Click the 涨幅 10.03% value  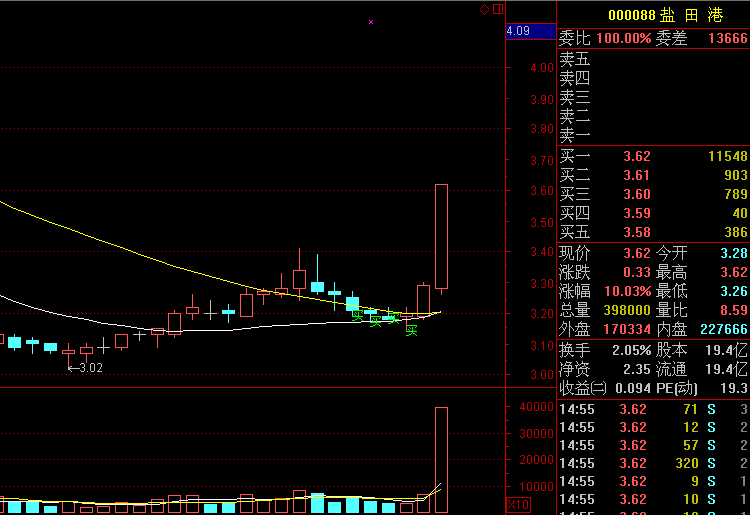pyautogui.click(x=628, y=291)
